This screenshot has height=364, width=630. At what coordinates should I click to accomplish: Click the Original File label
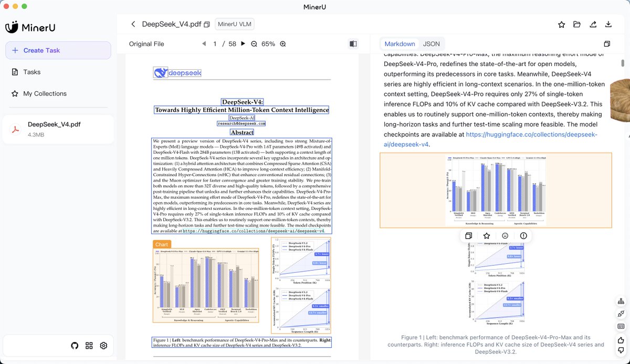[x=146, y=44]
